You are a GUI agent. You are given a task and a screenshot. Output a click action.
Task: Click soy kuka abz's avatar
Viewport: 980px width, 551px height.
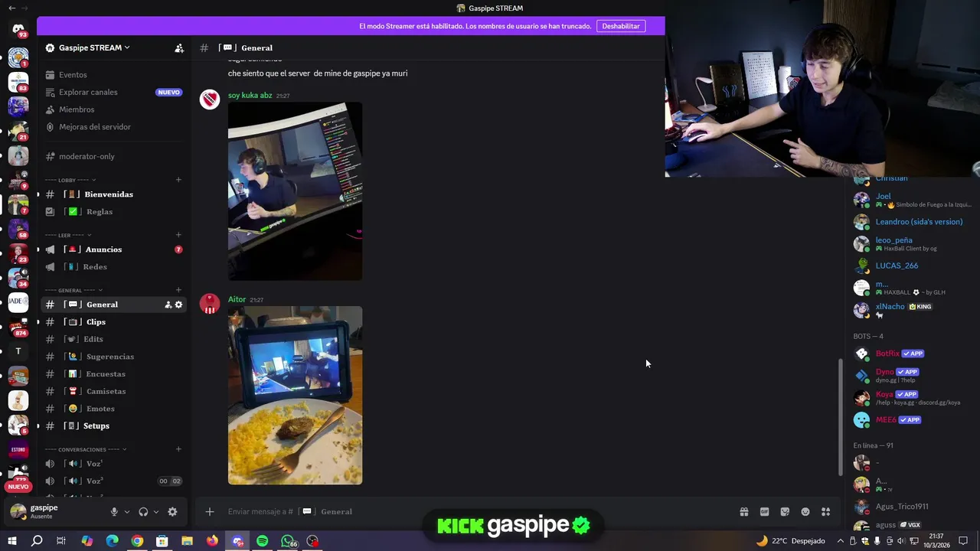210,99
